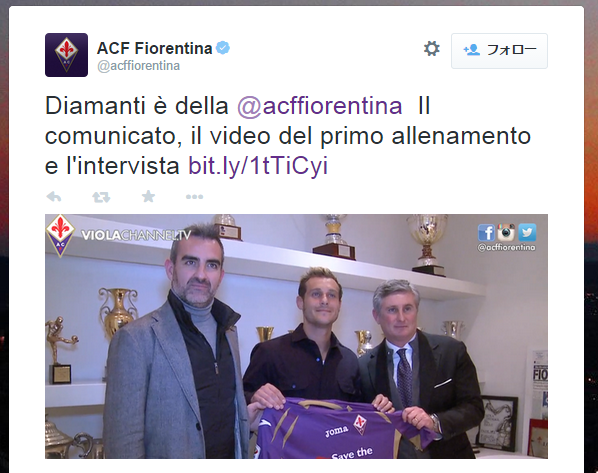Click the Fiorentina crest in photo corner
This screenshot has width=598, height=473.
(x=60, y=235)
